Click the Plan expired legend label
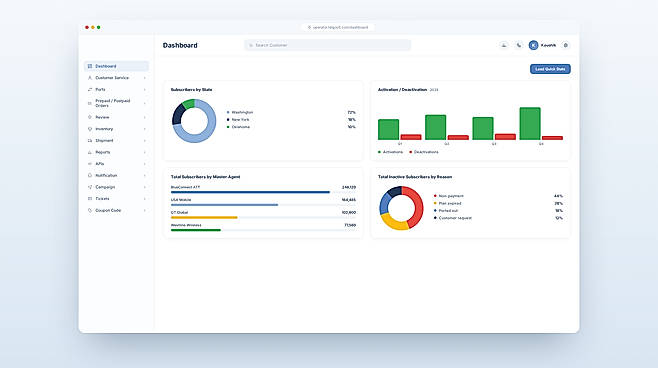Image resolution: width=658 pixels, height=368 pixels. click(x=450, y=204)
